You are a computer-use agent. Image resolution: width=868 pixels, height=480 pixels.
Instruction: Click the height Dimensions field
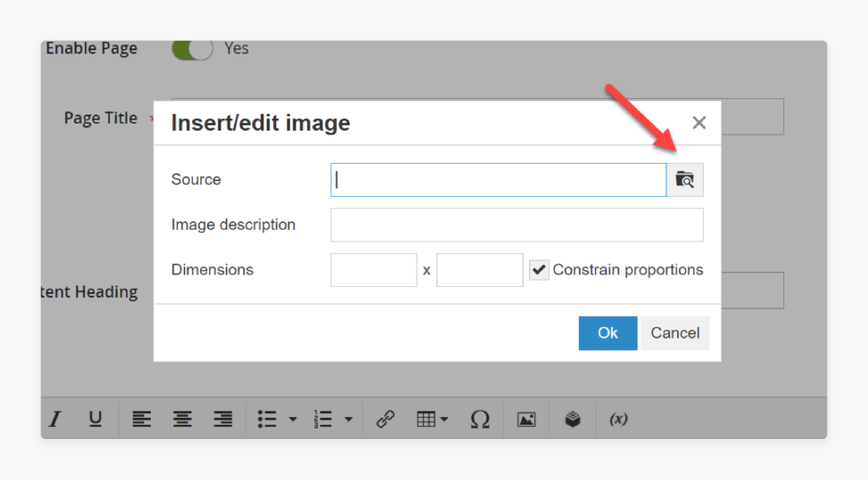[480, 270]
